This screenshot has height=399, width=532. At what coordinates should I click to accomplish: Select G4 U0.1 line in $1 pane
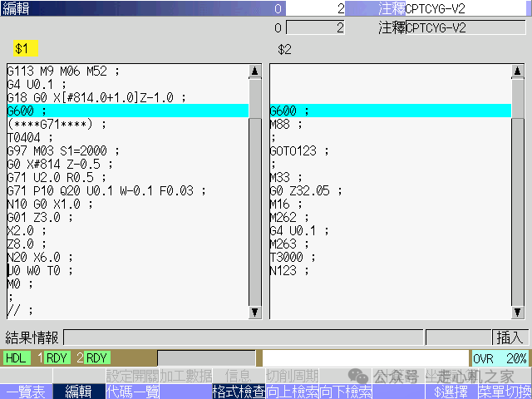[x=128, y=84]
